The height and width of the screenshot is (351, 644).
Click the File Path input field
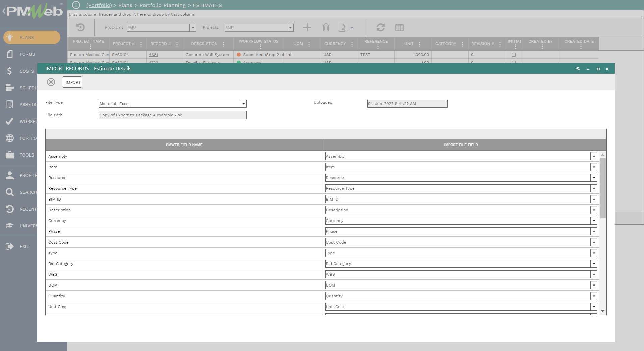coord(172,115)
